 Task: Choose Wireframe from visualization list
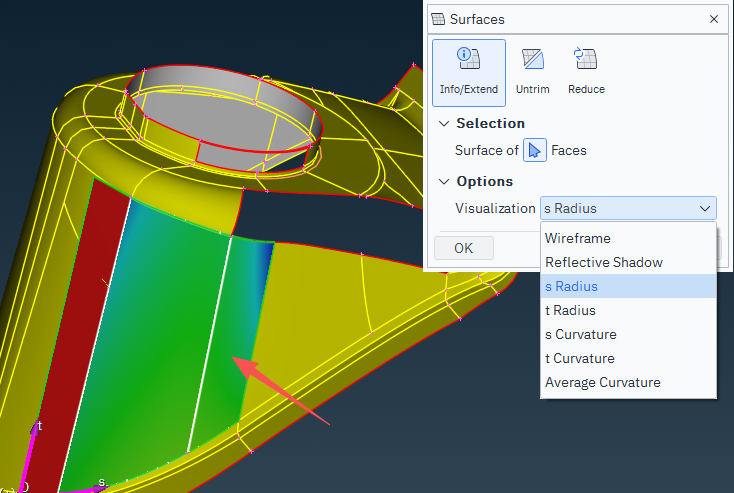click(x=577, y=238)
